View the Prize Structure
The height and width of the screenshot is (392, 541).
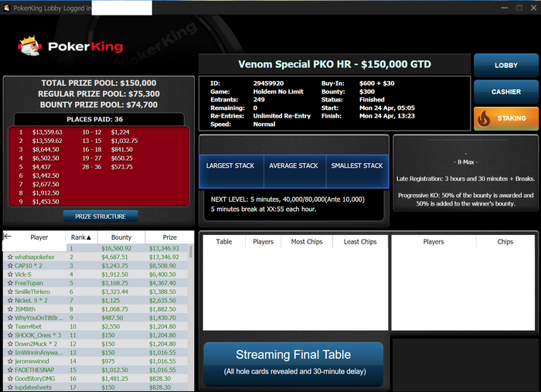point(100,216)
